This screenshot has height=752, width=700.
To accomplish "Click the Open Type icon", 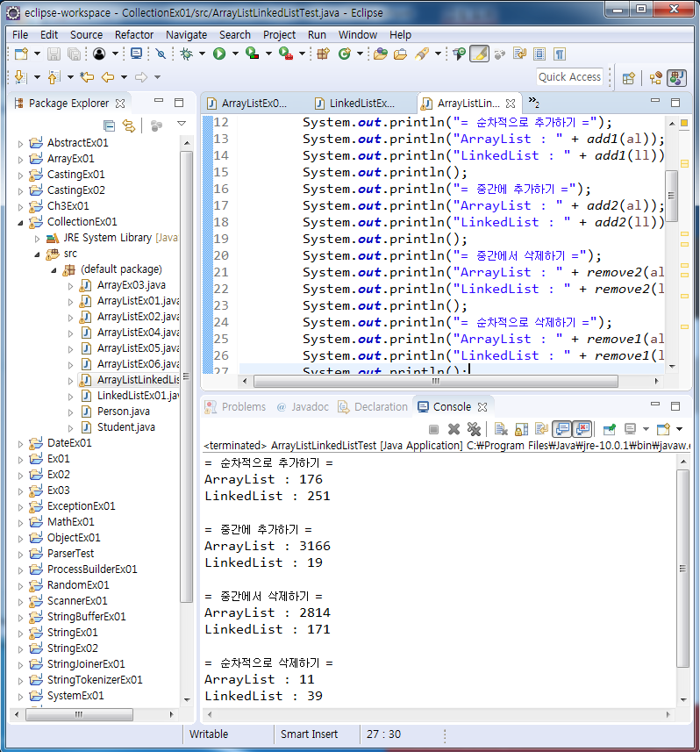I will pyautogui.click(x=381, y=54).
